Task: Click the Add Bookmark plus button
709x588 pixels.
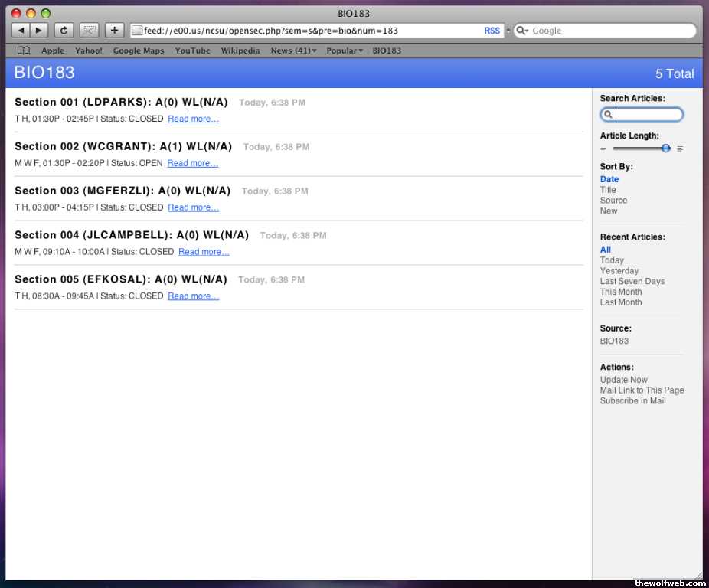Action: tap(114, 31)
